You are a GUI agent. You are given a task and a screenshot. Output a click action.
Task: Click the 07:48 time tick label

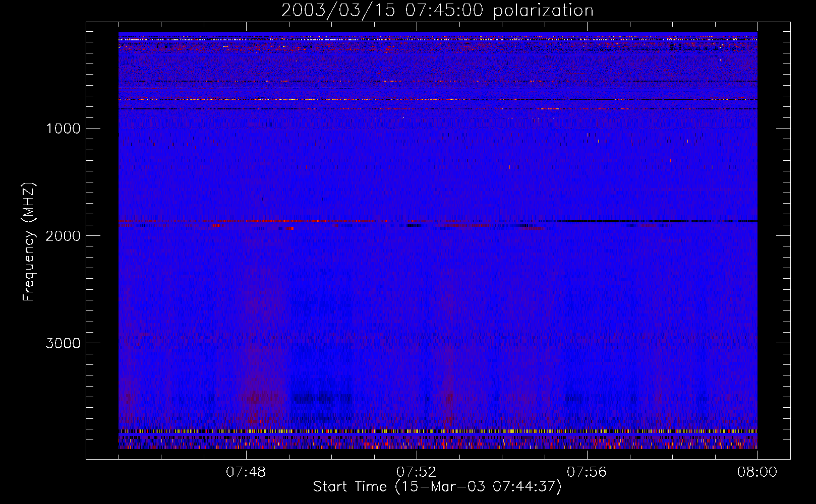(x=246, y=472)
